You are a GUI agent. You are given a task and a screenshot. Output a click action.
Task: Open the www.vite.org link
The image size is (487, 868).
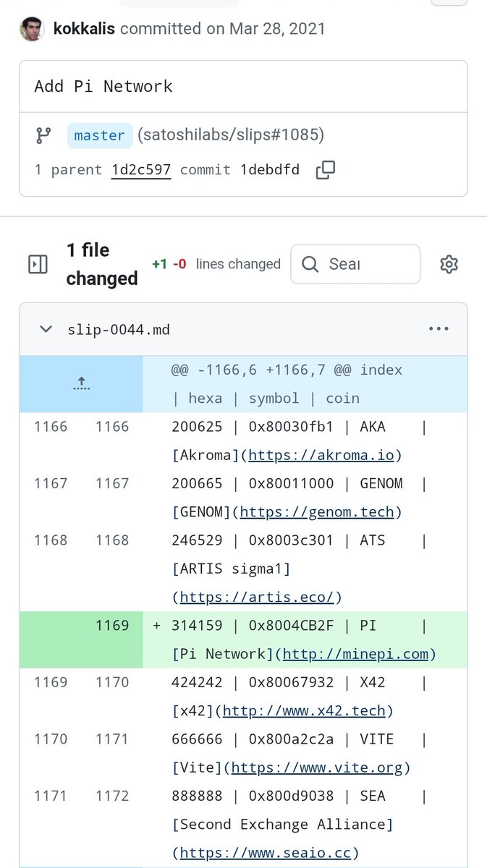point(317,767)
